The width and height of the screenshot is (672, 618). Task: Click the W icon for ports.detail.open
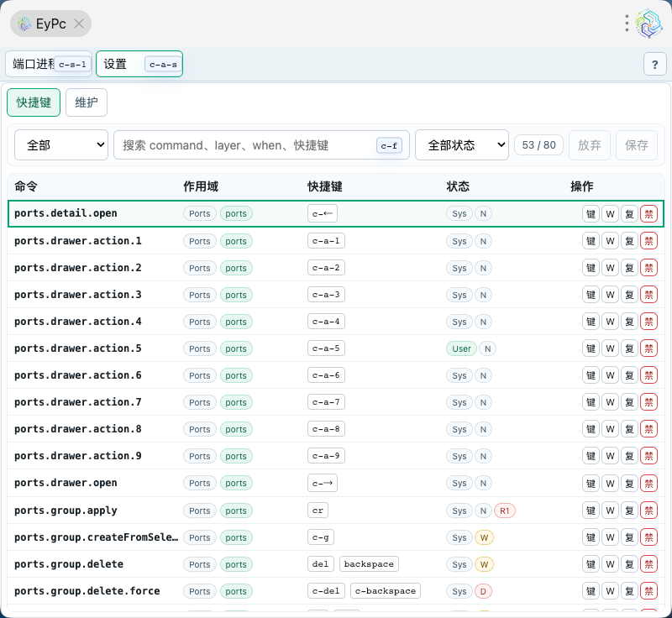tap(611, 214)
